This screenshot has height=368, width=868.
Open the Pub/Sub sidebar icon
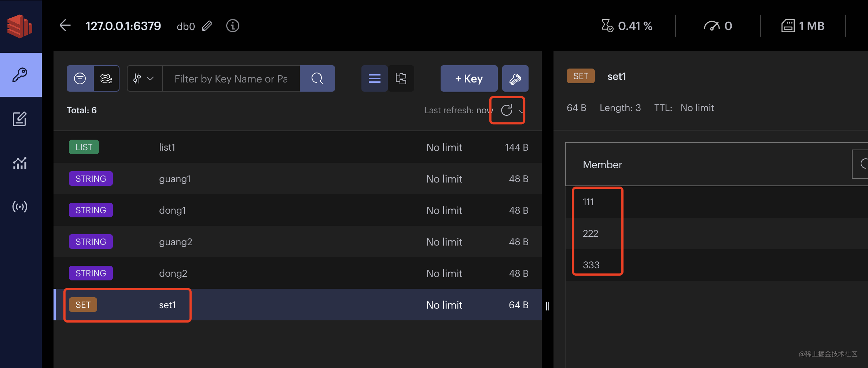pos(20,207)
